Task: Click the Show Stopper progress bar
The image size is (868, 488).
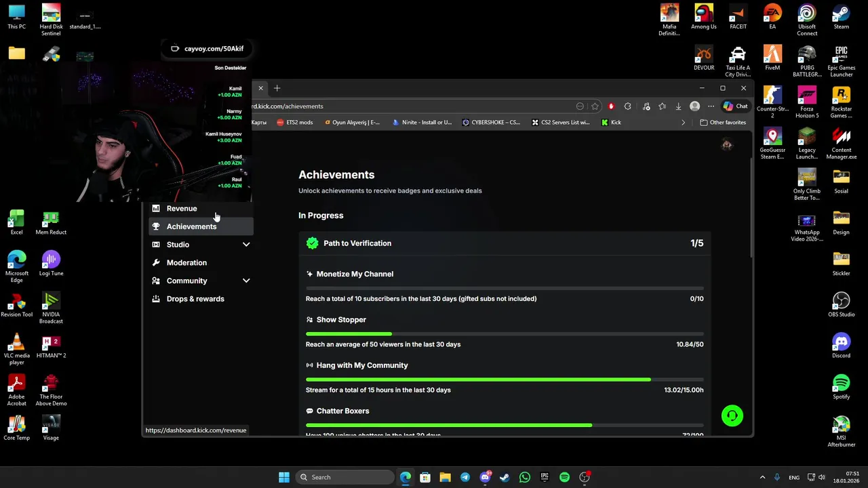Action: tap(505, 333)
